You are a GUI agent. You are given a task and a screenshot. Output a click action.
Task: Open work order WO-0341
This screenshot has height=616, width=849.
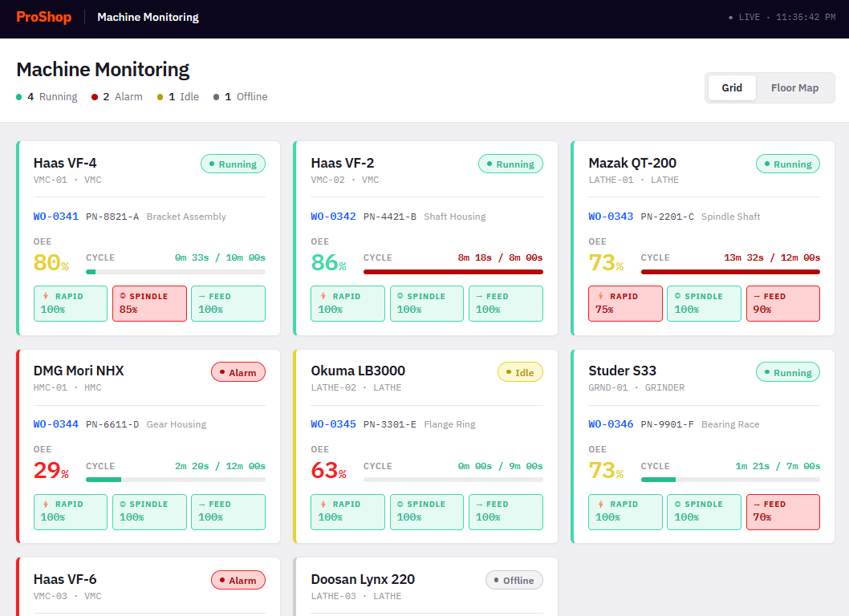pos(55,217)
